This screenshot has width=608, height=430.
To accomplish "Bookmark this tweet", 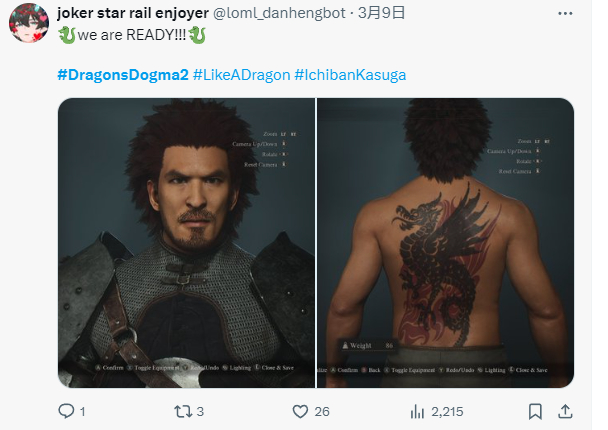I will [x=536, y=411].
